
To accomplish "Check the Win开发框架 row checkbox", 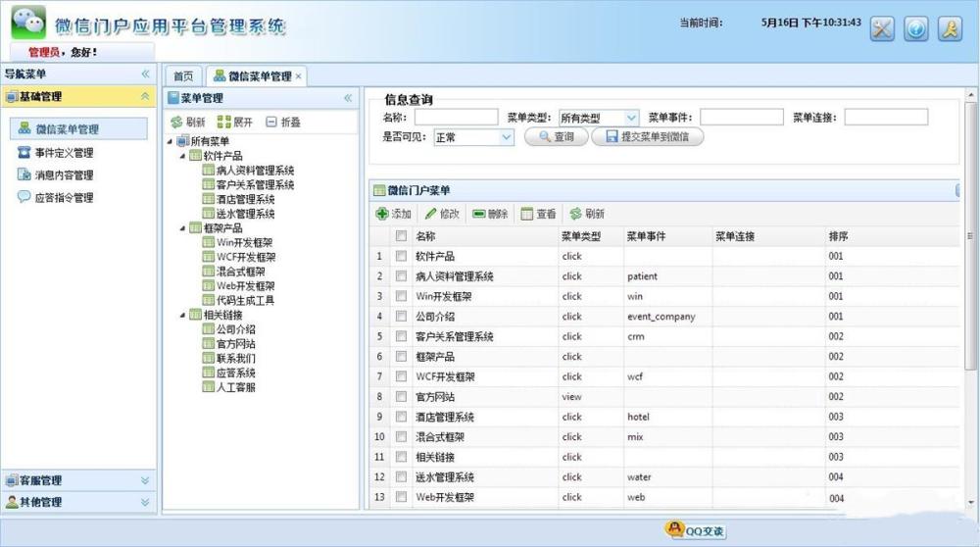I will click(401, 296).
